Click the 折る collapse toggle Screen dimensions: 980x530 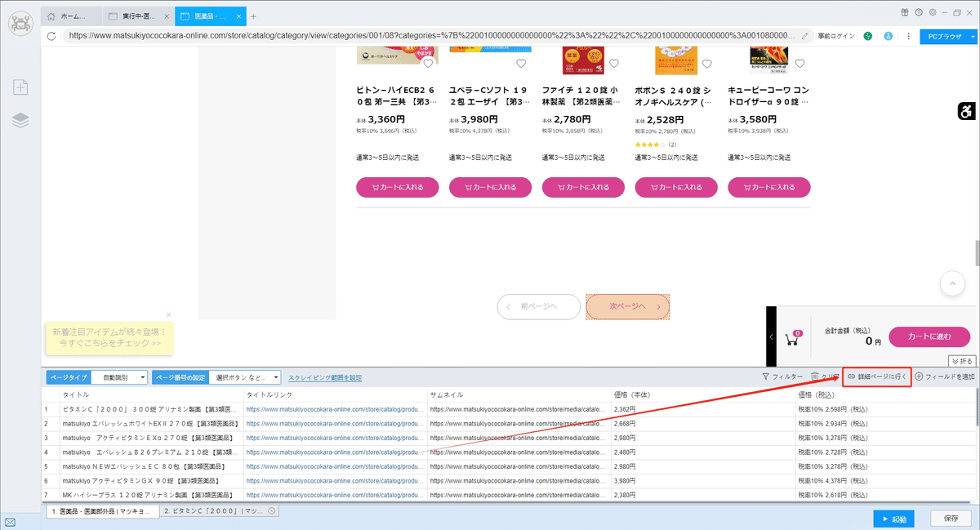pos(962,361)
